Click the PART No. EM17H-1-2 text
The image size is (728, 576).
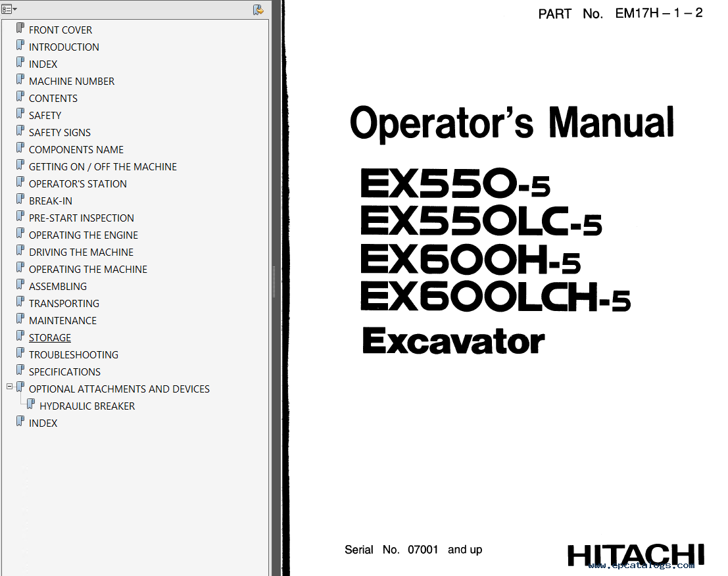[x=620, y=13]
